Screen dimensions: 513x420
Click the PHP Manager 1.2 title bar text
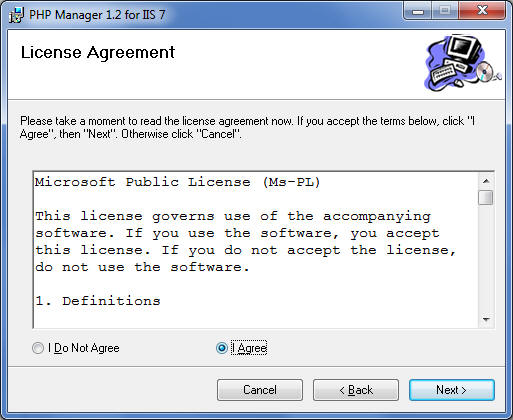pos(97,15)
